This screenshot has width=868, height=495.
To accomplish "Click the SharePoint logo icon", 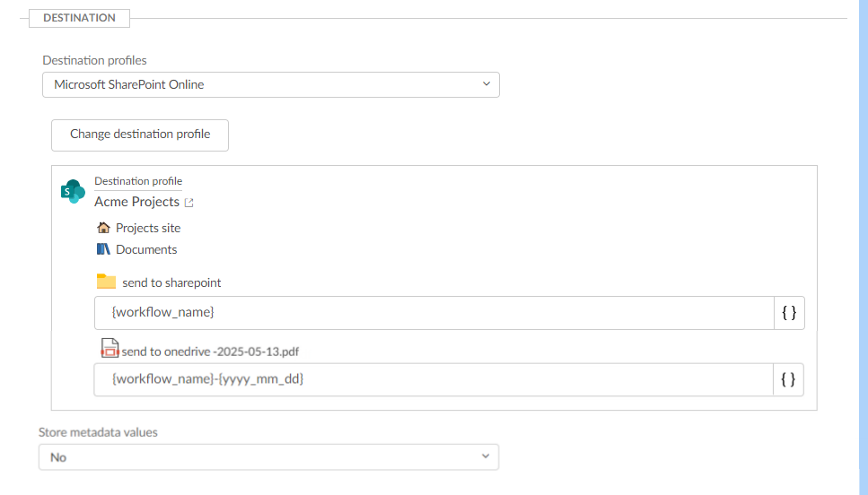I will click(72, 191).
